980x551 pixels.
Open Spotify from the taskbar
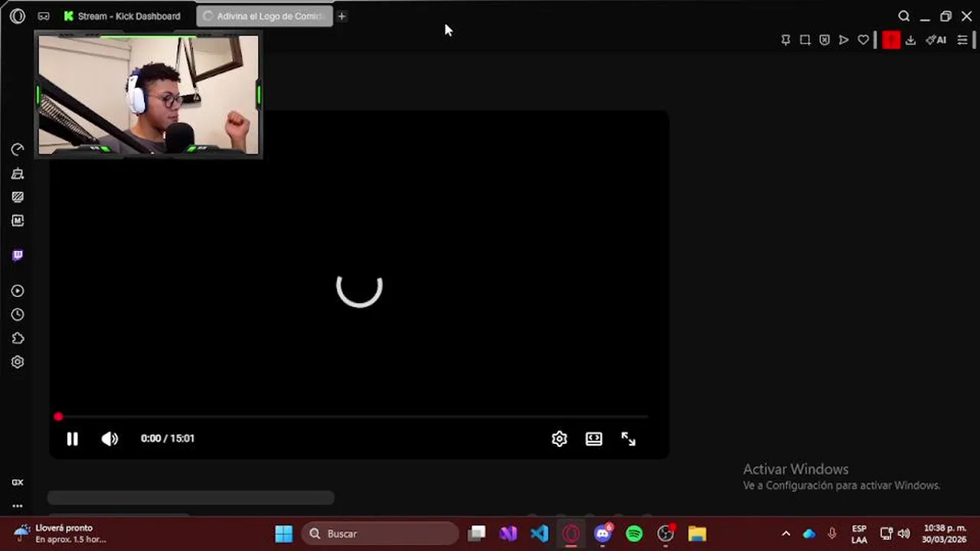(x=634, y=533)
